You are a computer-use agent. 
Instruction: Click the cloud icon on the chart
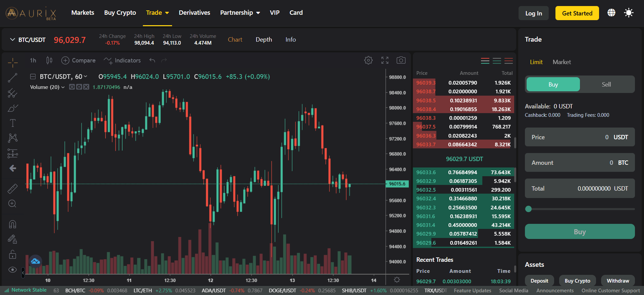[35, 261]
